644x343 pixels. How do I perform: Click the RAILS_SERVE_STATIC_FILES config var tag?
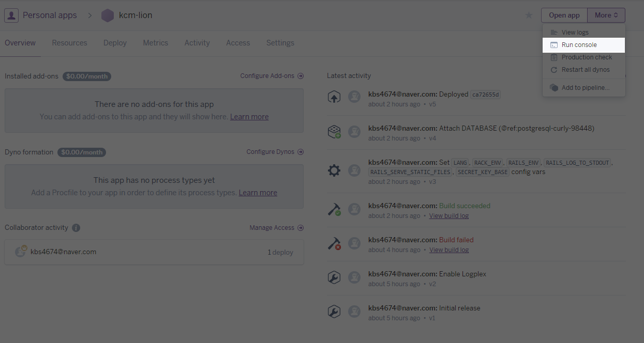pyautogui.click(x=411, y=172)
